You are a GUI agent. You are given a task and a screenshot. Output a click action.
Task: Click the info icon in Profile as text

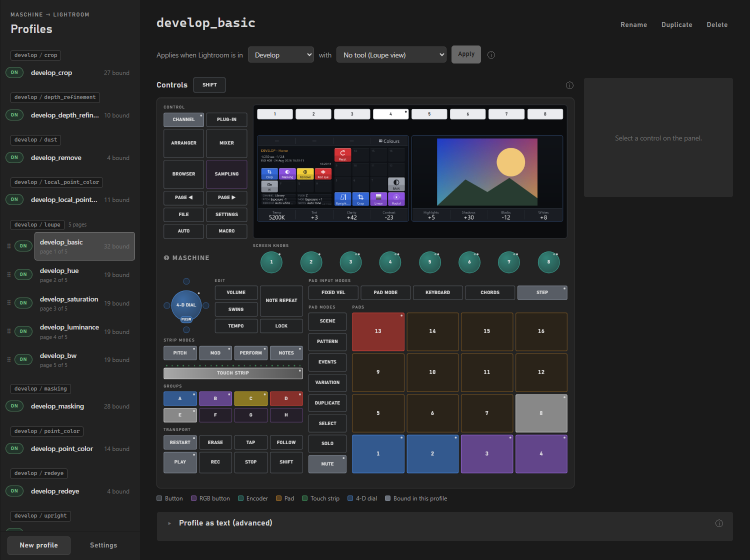[x=719, y=523]
